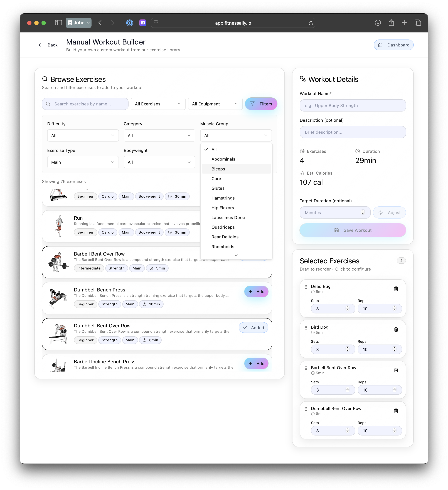Add the Dumbbell Bench Press exercise

pyautogui.click(x=256, y=292)
